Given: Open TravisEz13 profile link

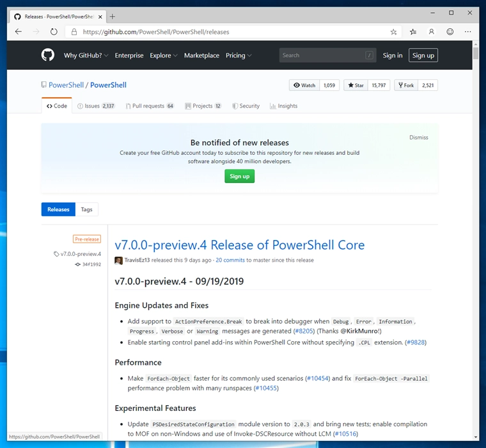Looking at the screenshot, I should [137, 260].
